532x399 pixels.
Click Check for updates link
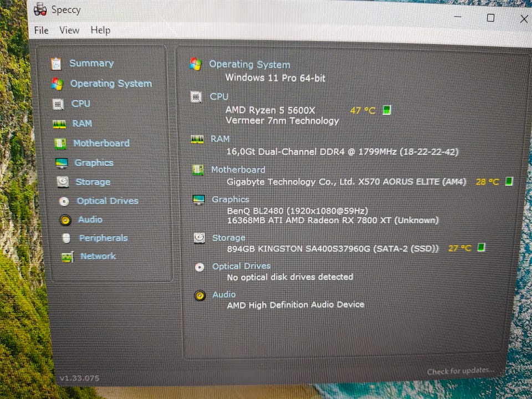click(461, 371)
